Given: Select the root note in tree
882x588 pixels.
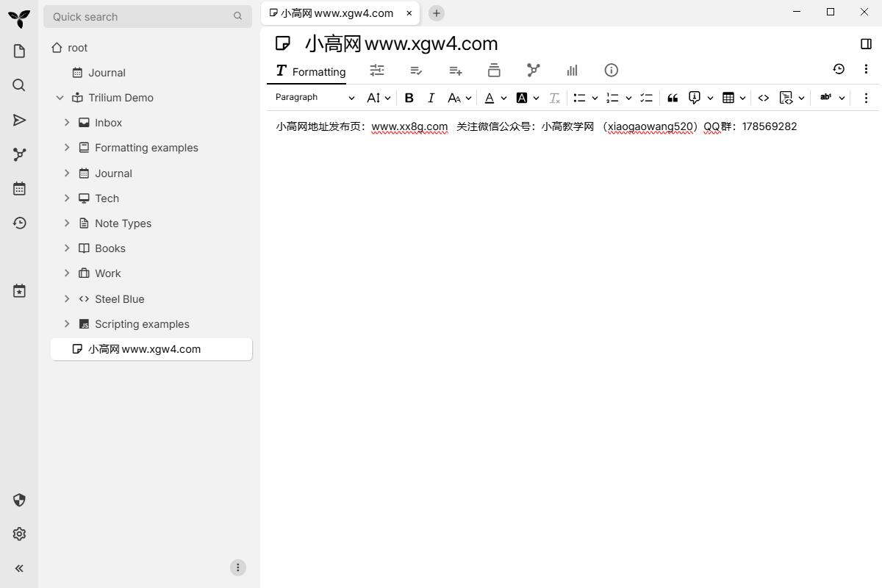Looking at the screenshot, I should tap(77, 48).
